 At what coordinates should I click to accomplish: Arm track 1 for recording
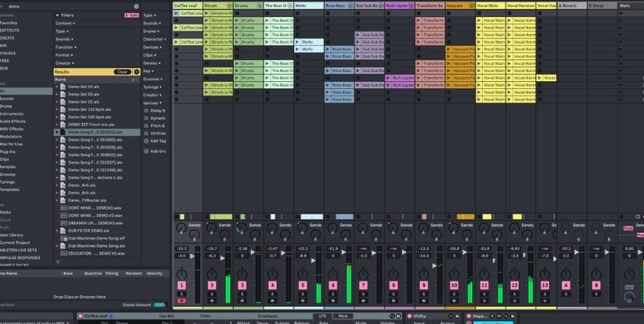point(181,301)
